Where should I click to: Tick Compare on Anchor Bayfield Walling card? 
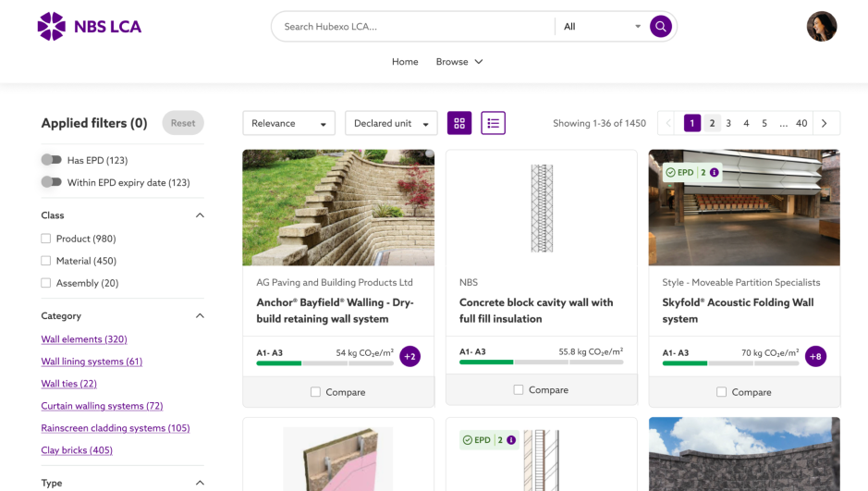pyautogui.click(x=315, y=392)
